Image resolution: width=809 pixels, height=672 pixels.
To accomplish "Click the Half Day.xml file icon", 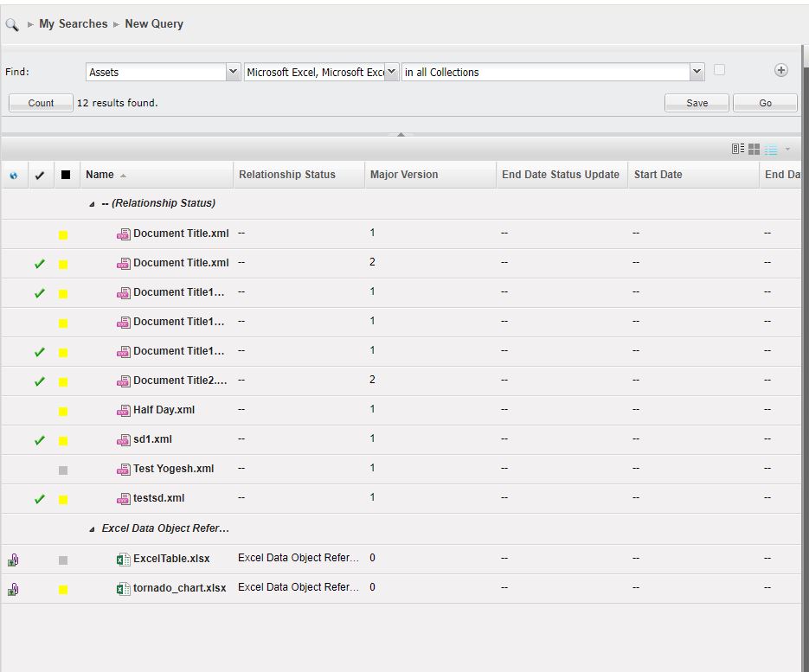I will [x=124, y=411].
